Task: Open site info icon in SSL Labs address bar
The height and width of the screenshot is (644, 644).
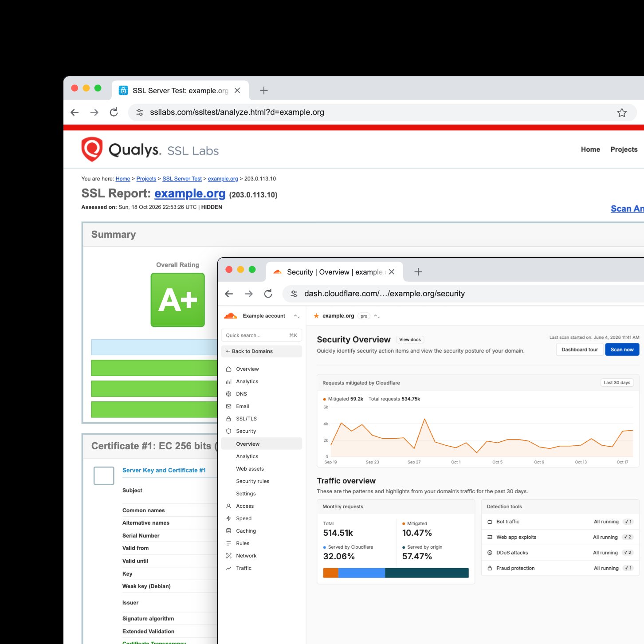Action: [x=140, y=113]
